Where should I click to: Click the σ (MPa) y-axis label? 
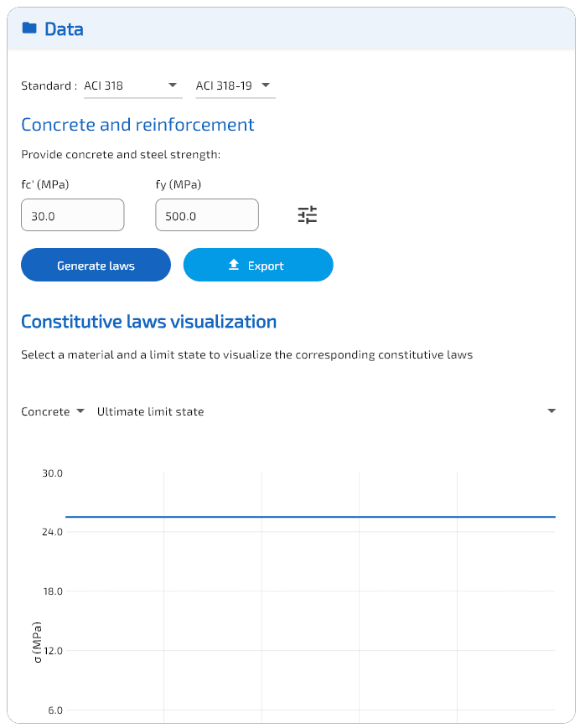tap(38, 643)
